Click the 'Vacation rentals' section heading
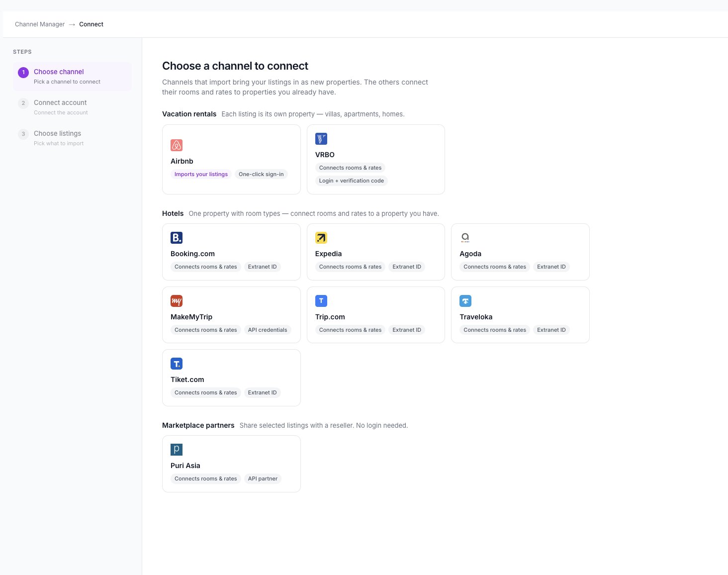 click(x=189, y=114)
